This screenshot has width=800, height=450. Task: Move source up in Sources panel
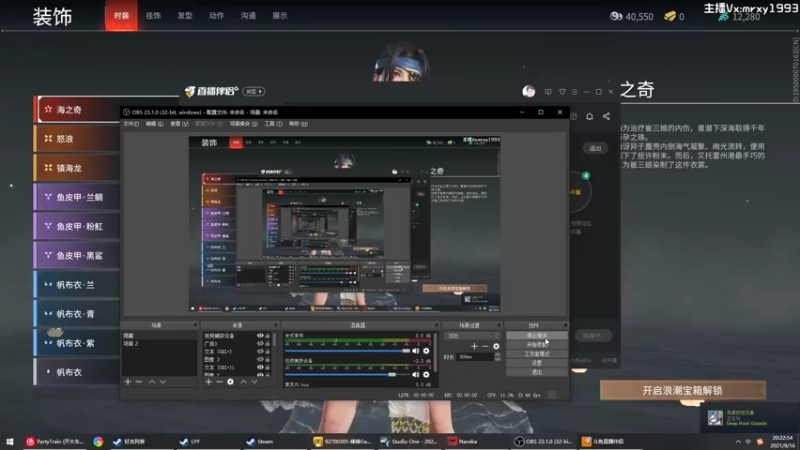(x=243, y=382)
